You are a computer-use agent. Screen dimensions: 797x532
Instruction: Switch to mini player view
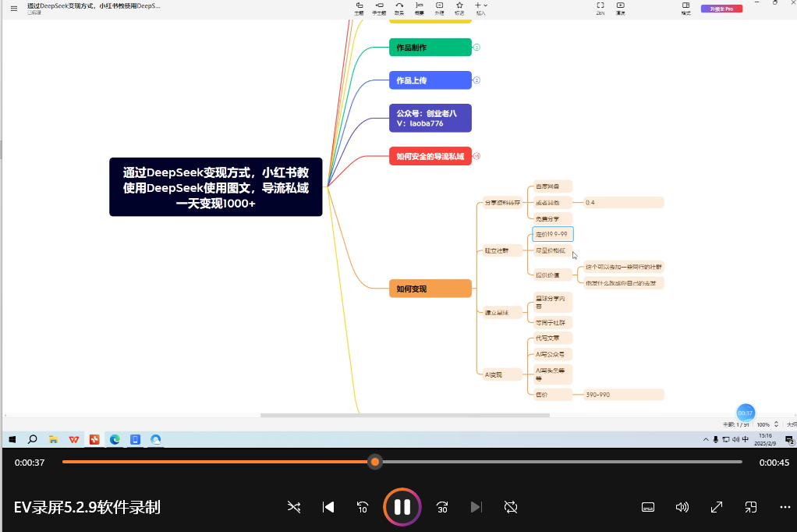click(751, 507)
